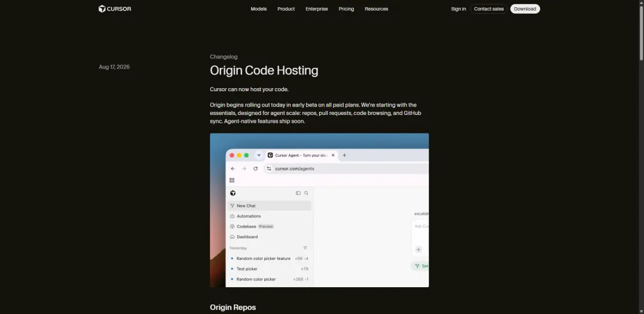
Task: Click the Contact sales button
Action: [489, 9]
